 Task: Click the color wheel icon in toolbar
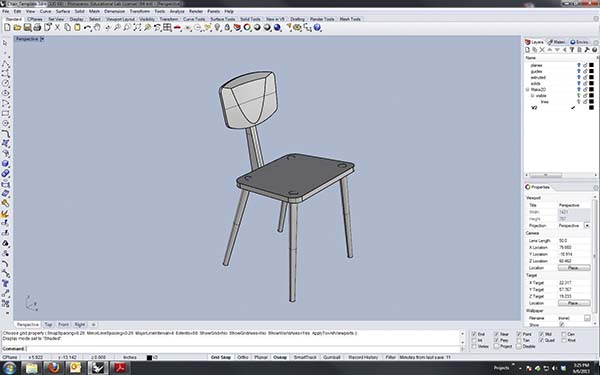[x=247, y=28]
